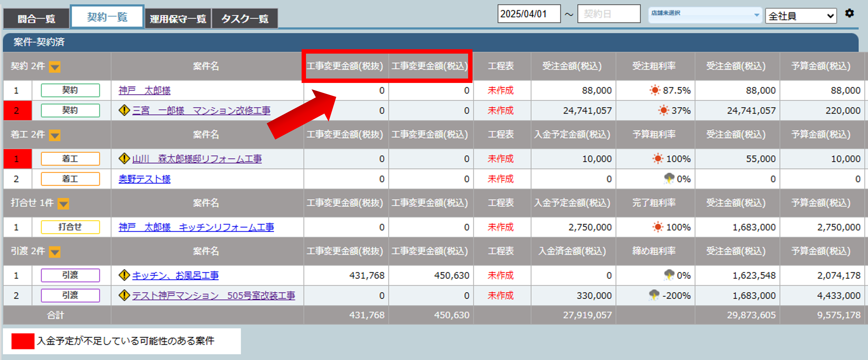Click warning icon beside 山川 森太郎様邸 project
This screenshot has width=868, height=360.
tap(124, 159)
